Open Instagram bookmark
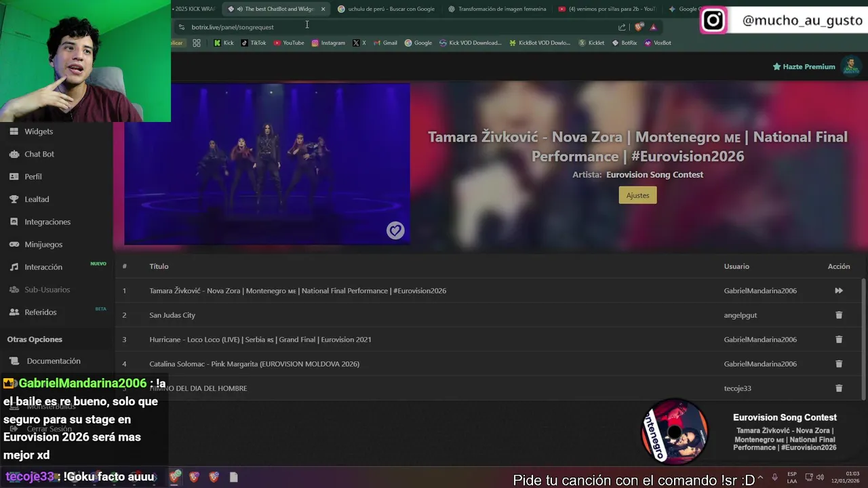The width and height of the screenshot is (868, 488). coord(328,43)
